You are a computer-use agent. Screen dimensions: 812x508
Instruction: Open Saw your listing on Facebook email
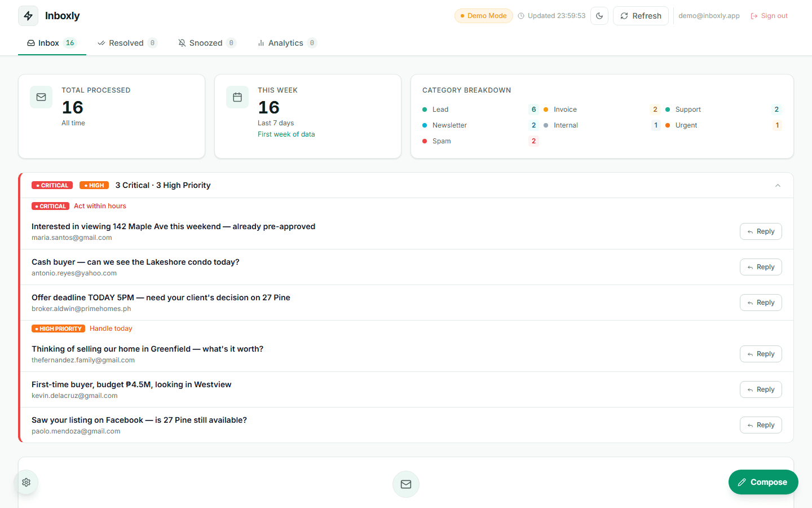tap(139, 420)
